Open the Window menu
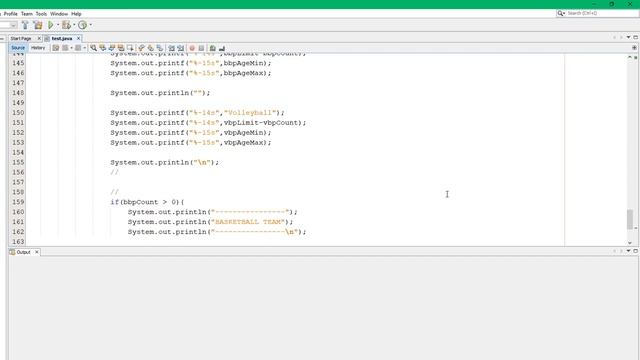The width and height of the screenshot is (640, 360). coord(59,14)
